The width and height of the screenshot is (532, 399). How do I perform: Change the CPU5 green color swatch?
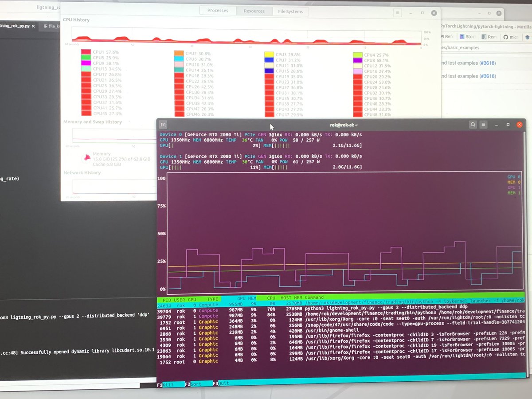(86, 58)
